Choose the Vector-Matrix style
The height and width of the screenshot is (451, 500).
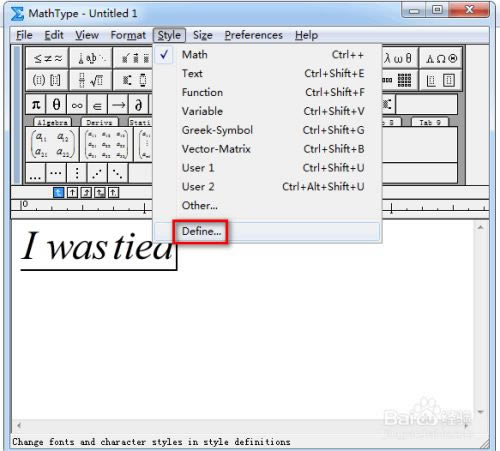click(267, 149)
